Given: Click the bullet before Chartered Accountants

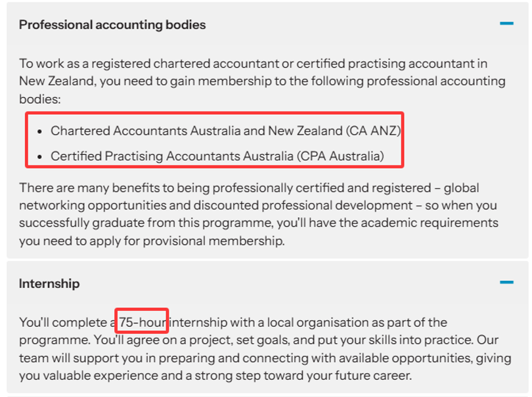Looking at the screenshot, I should (x=41, y=131).
